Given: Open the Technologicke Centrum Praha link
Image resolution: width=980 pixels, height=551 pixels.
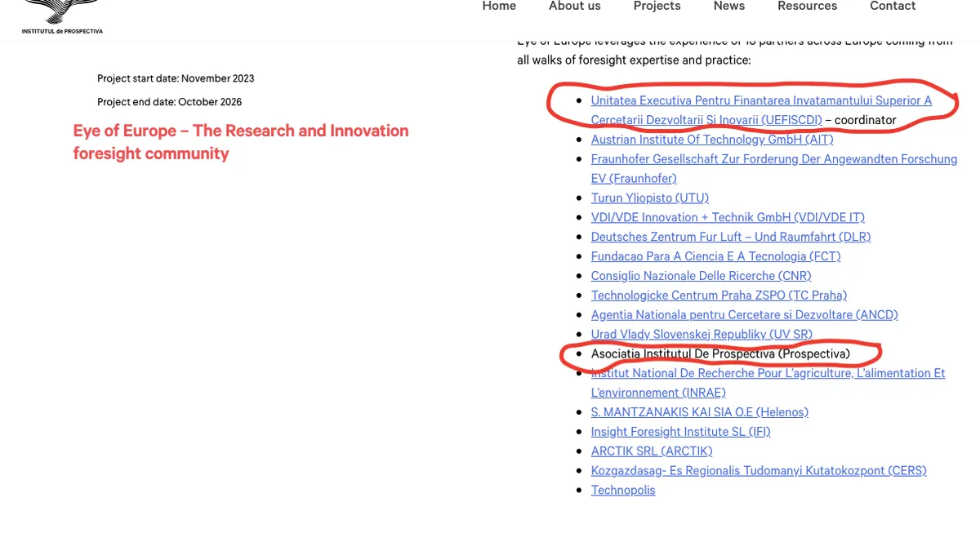Looking at the screenshot, I should (x=719, y=295).
